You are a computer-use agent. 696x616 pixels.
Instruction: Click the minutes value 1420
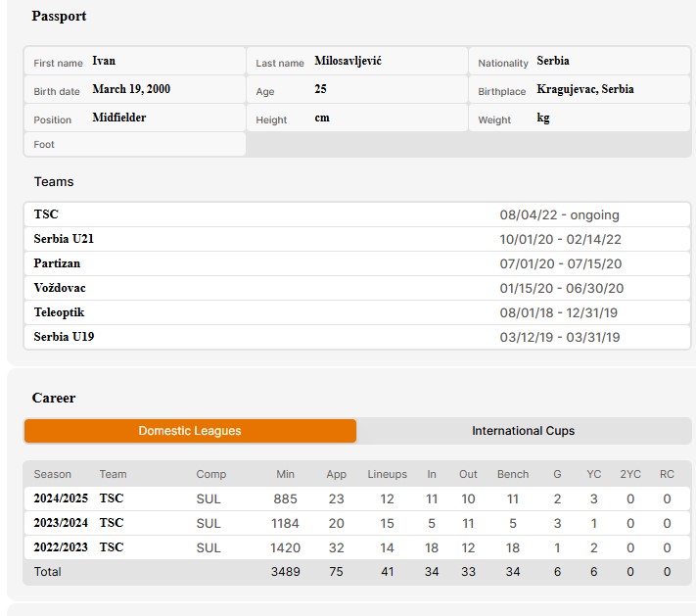tap(286, 548)
